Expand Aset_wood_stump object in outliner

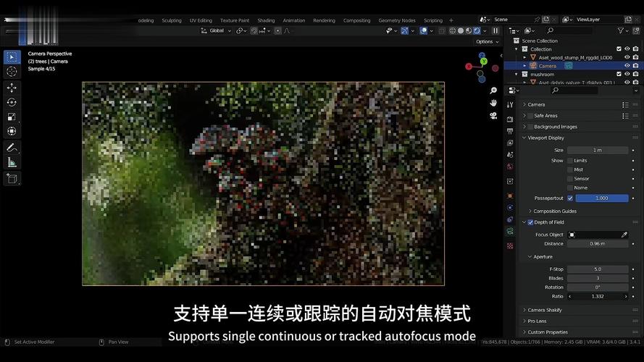point(524,57)
